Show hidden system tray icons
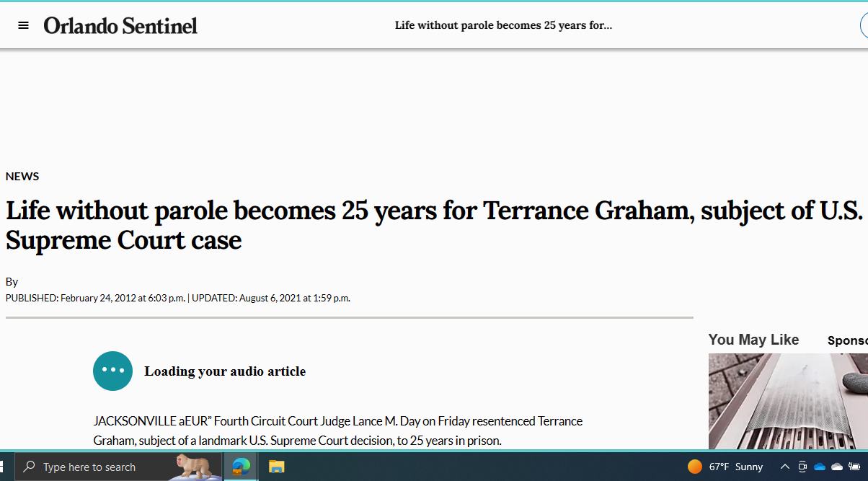Viewport: 868px width, 481px height. (x=785, y=467)
